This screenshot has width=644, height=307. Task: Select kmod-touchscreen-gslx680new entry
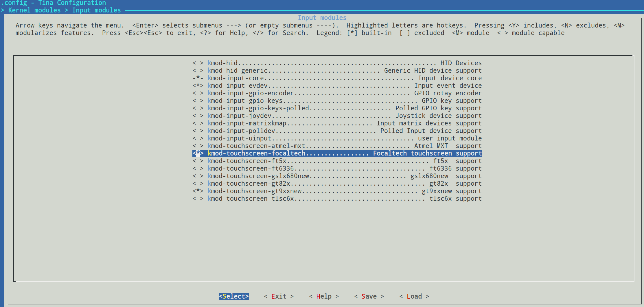(x=337, y=176)
